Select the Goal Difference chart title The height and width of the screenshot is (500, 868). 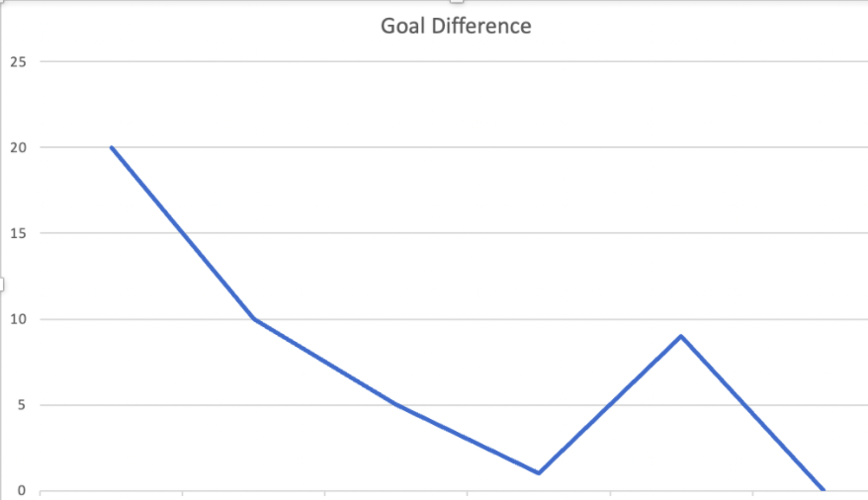point(456,26)
